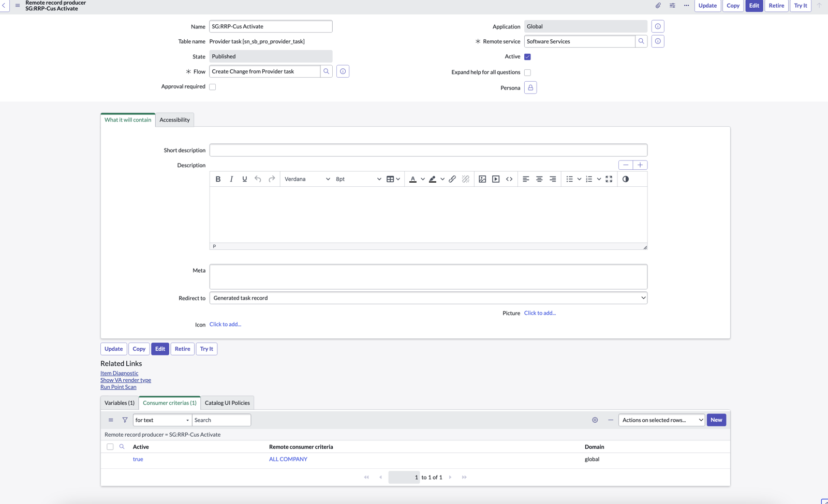Open list filter funnel icon
The width and height of the screenshot is (828, 504).
125,420
